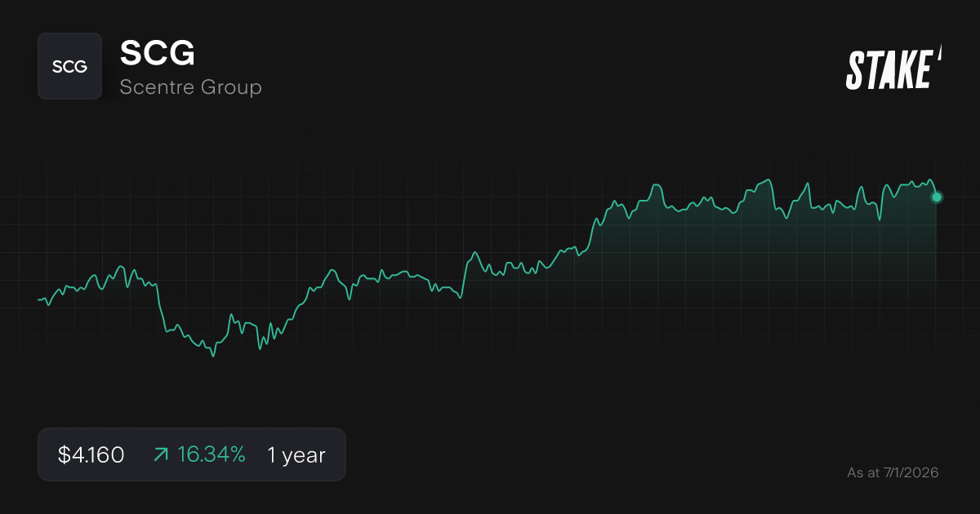The height and width of the screenshot is (514, 980).
Task: Open the SCG ticker heading
Action: 158,54
